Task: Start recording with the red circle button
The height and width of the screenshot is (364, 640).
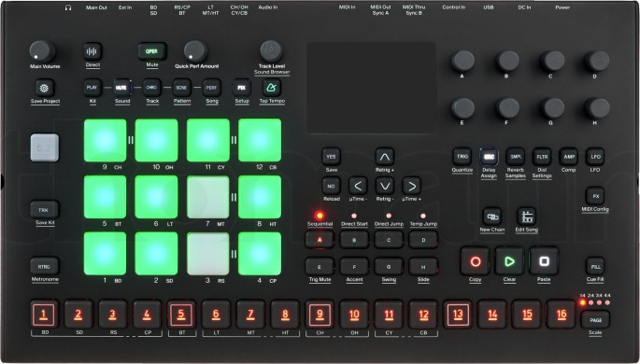Action: click(476, 261)
